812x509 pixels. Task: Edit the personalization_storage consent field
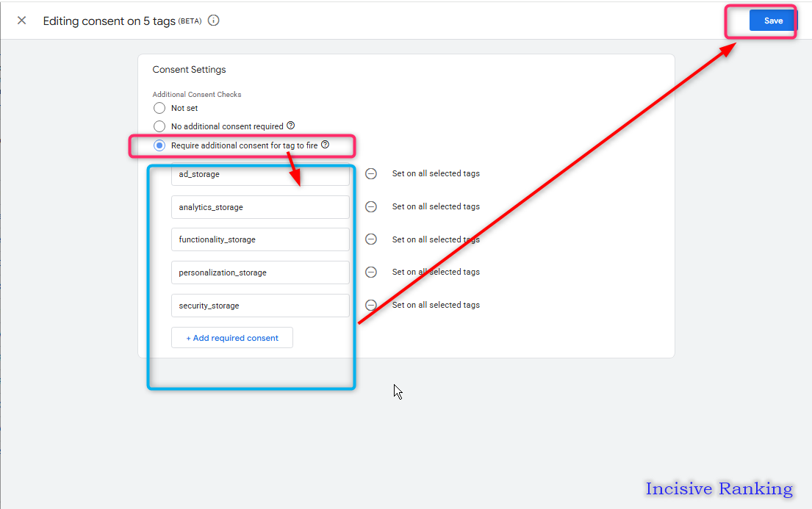point(260,272)
